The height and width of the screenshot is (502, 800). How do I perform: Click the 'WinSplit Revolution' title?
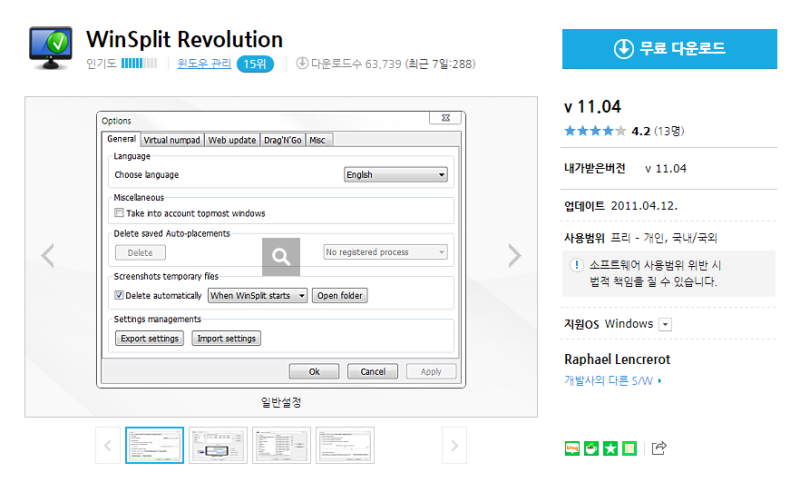coord(184,39)
